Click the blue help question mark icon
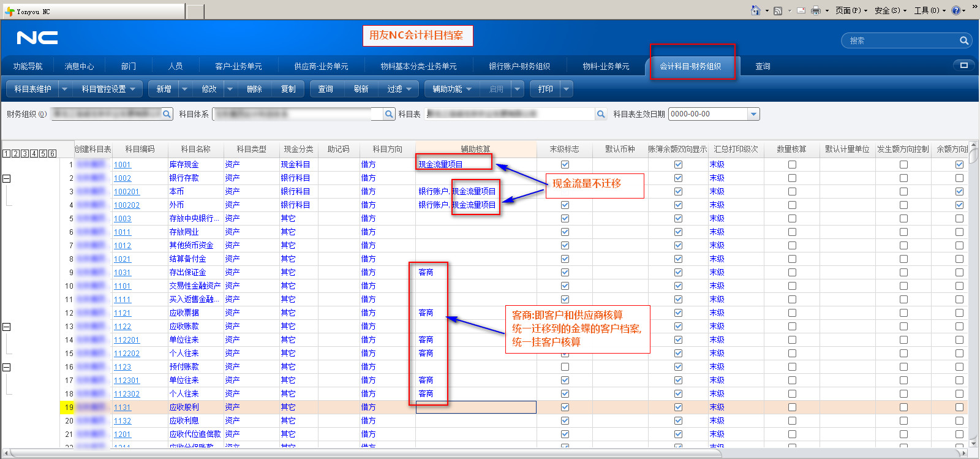Image resolution: width=980 pixels, height=459 pixels. click(x=956, y=10)
